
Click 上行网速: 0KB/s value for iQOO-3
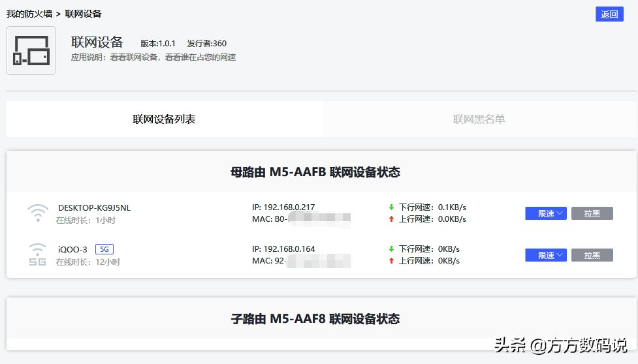pyautogui.click(x=429, y=261)
